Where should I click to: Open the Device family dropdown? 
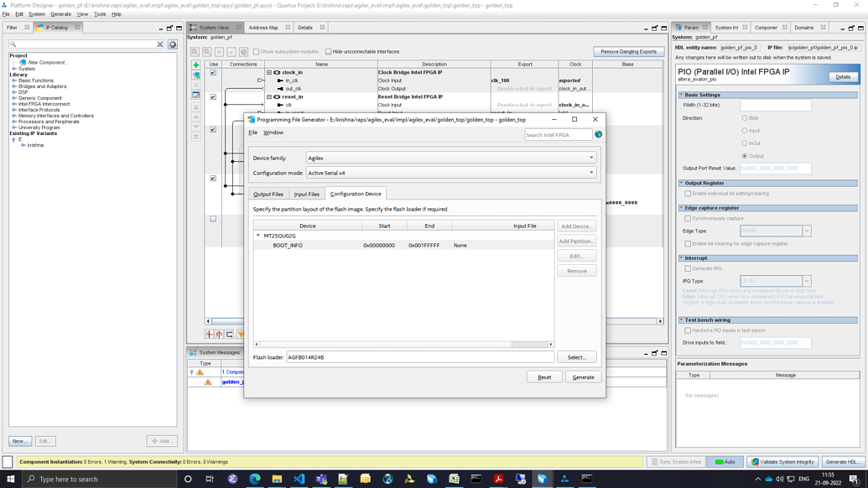590,158
